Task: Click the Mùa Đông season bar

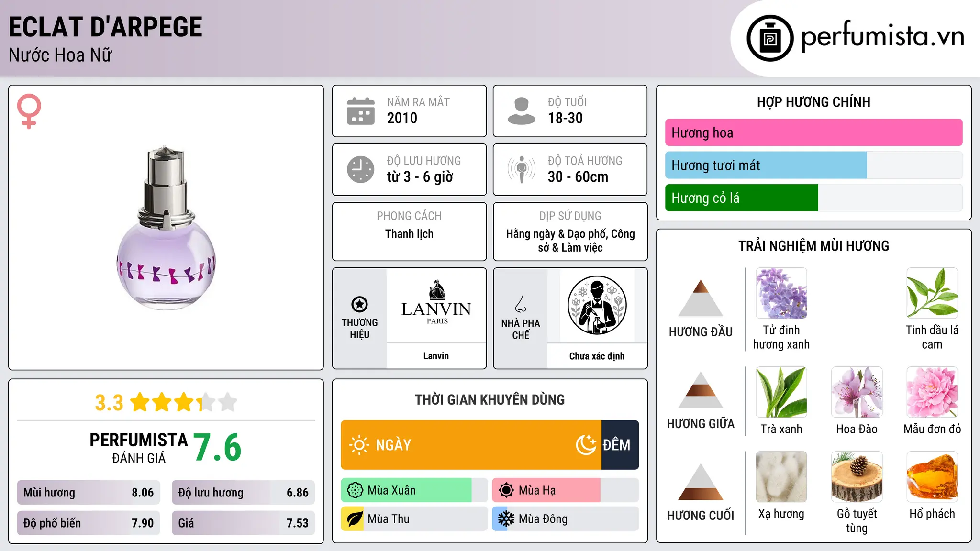Action: point(565,519)
